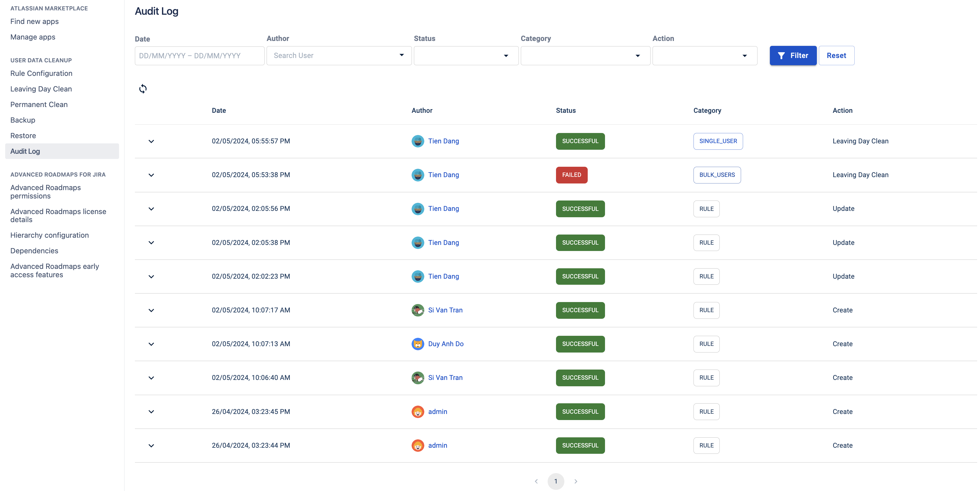Open Rule Configuration in sidebar
The width and height of the screenshot is (980, 491).
pyautogui.click(x=41, y=74)
